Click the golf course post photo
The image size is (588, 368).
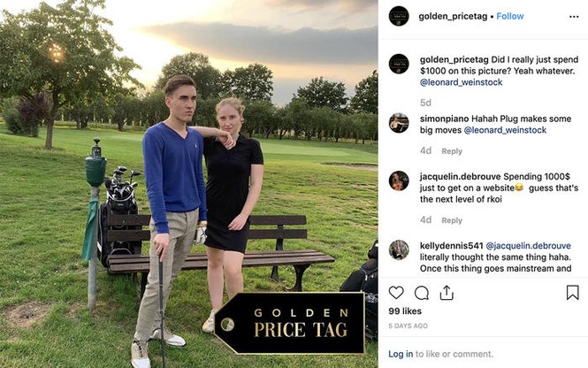188,184
